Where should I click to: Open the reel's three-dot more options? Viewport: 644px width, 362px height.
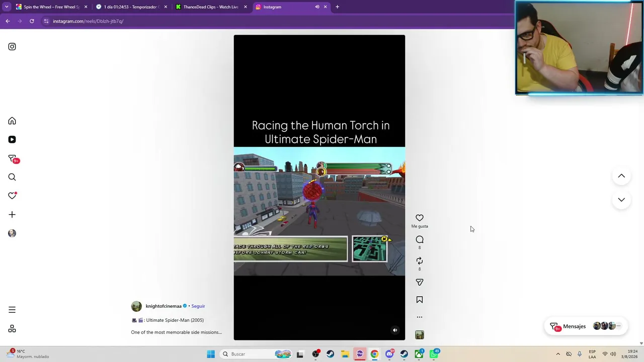point(420,317)
